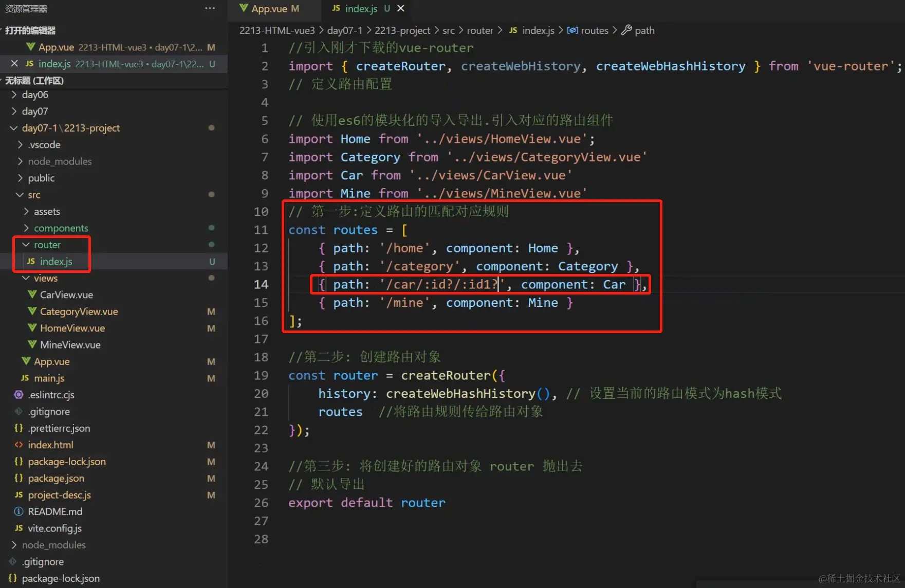Expand the node_modules folder inside the project
Viewport: 905px width, 588px height.
(x=20, y=161)
